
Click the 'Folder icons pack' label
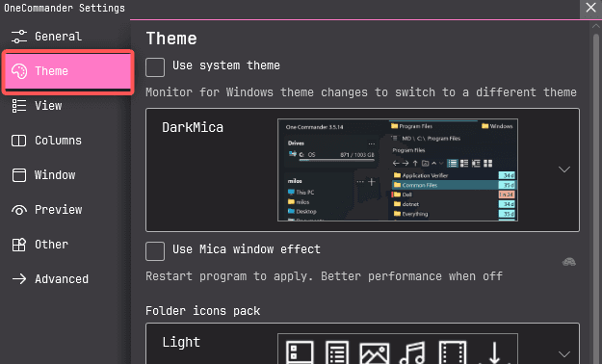click(202, 311)
